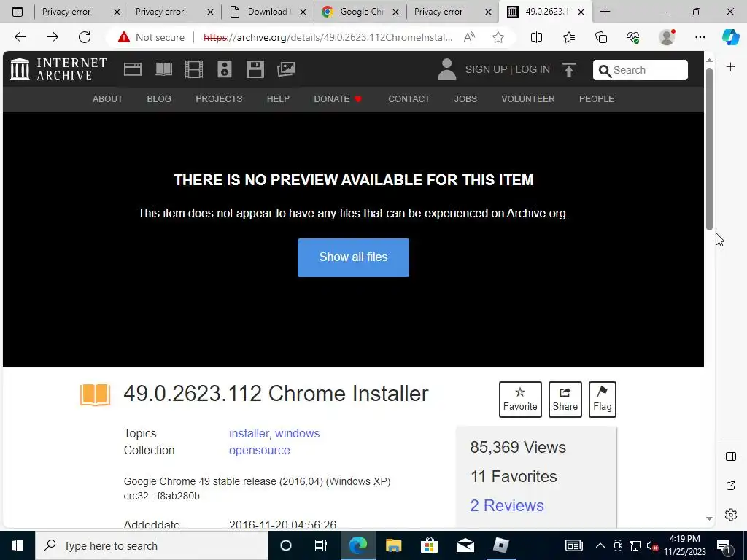Click the Archive Search input field
The width and height of the screenshot is (747, 560).
640,70
